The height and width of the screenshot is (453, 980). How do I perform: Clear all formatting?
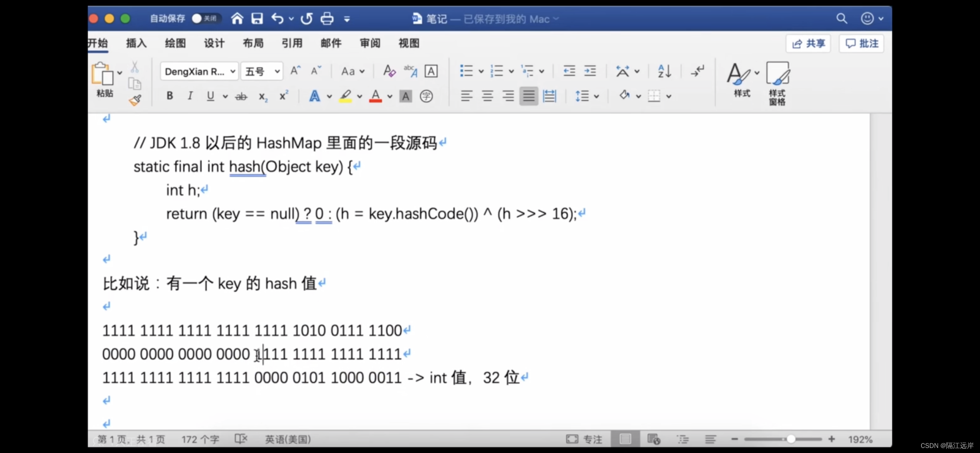(389, 71)
